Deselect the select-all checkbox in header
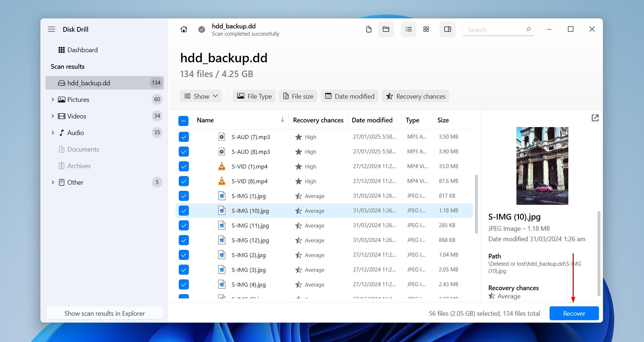The image size is (644, 342). [x=183, y=121]
